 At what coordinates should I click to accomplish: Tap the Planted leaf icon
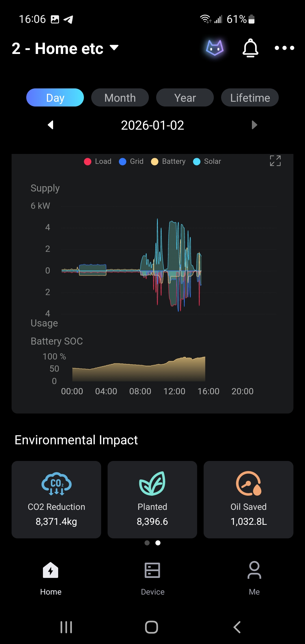(x=152, y=483)
